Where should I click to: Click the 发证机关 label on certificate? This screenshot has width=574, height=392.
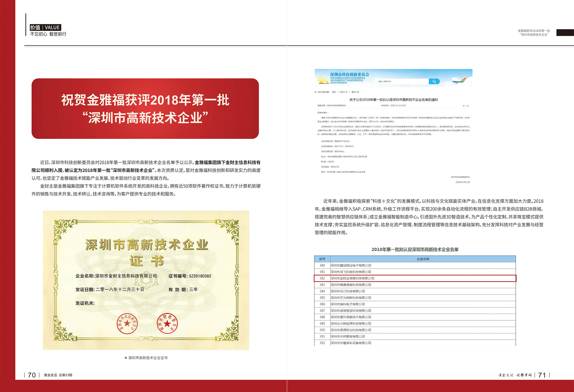85,303
